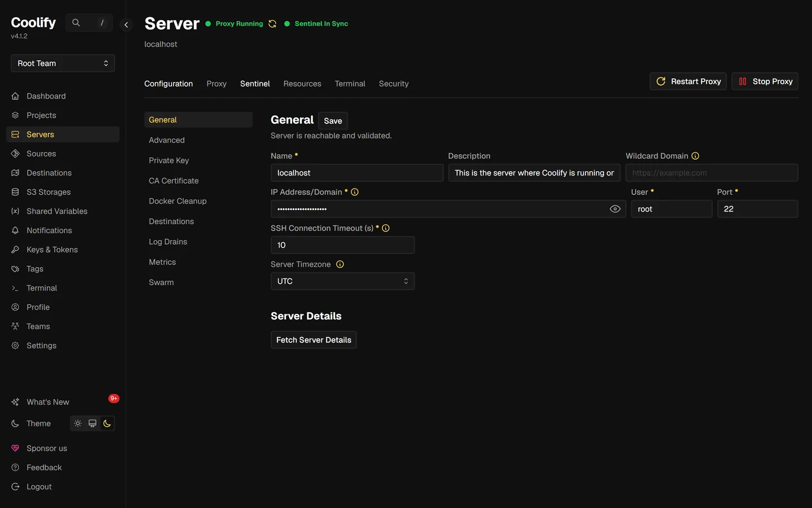Click into the Description input field
The height and width of the screenshot is (508, 812).
[535, 173]
